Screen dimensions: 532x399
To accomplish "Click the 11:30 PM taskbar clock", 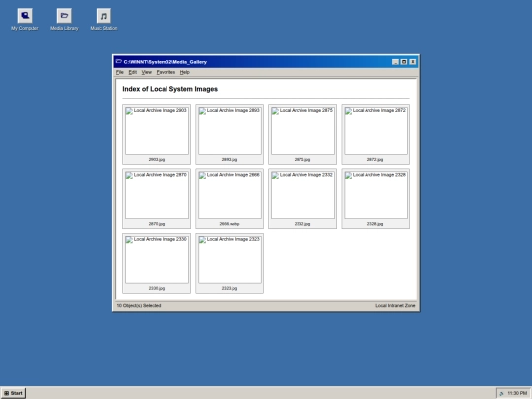I will 517,393.
